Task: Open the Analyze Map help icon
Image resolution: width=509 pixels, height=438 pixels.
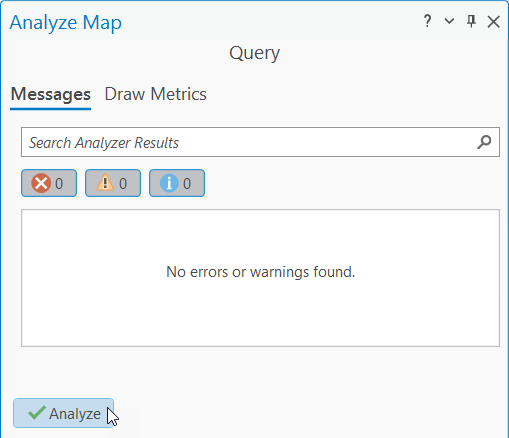Action: click(x=427, y=21)
